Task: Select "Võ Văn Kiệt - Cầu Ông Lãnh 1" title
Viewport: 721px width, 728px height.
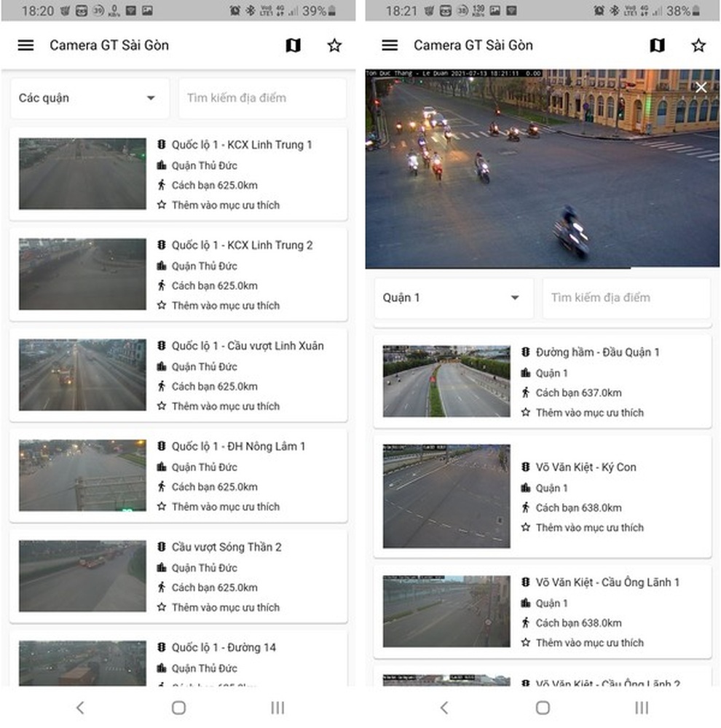Action: [x=607, y=582]
